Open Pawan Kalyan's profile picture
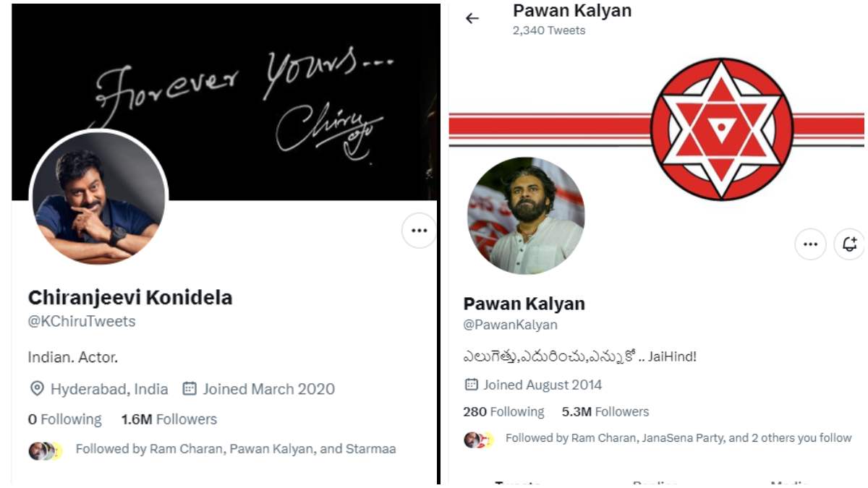This screenshot has height=488, width=868. pos(526,215)
